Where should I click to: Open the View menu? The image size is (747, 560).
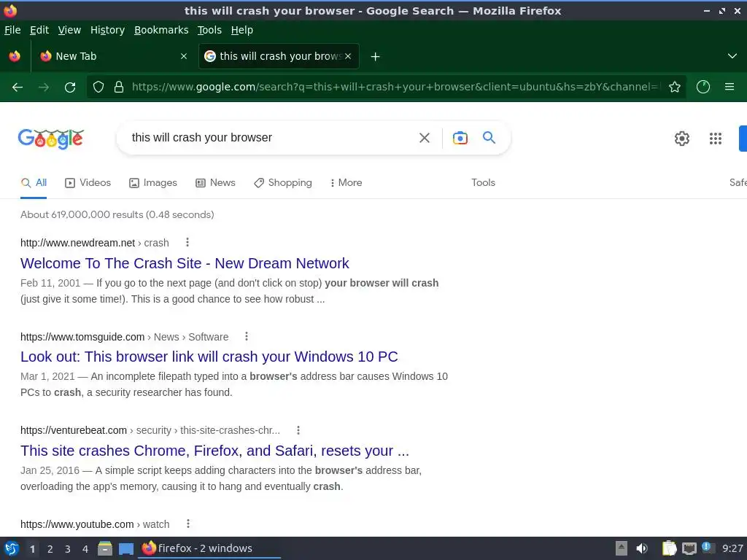[x=69, y=30]
